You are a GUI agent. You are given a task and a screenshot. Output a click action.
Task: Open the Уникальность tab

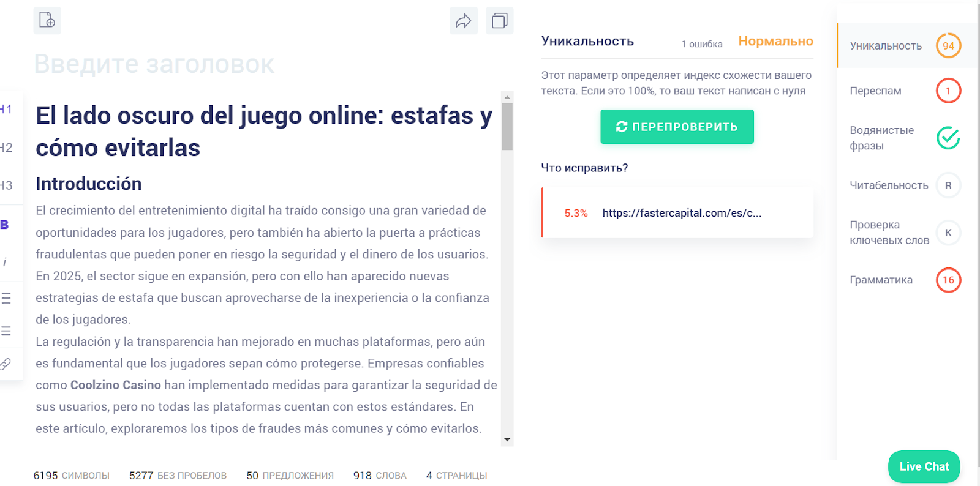(885, 46)
